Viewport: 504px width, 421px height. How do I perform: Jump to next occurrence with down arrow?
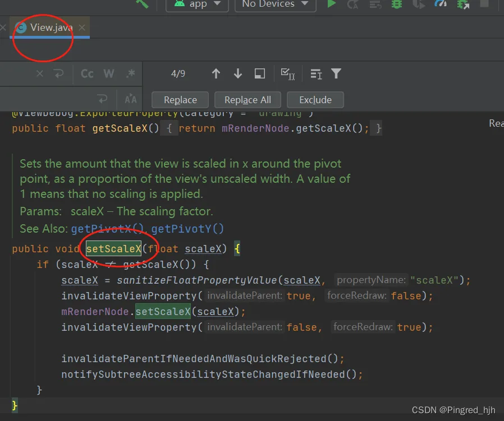(x=238, y=74)
